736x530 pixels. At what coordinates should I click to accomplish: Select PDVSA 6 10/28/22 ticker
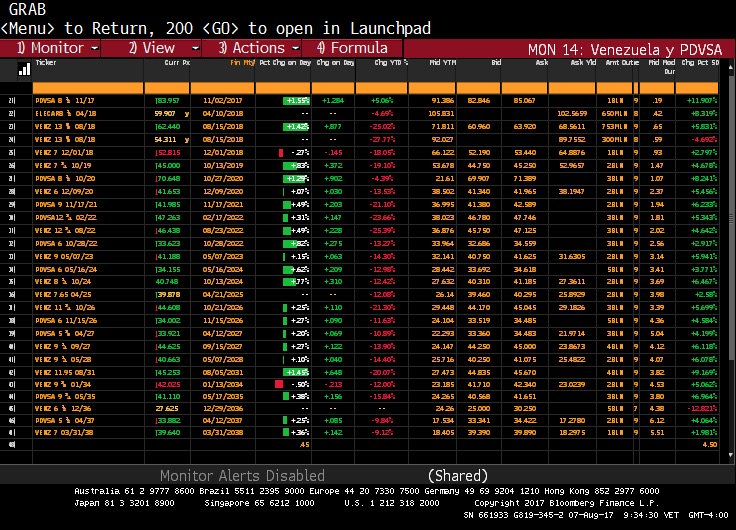coord(66,244)
